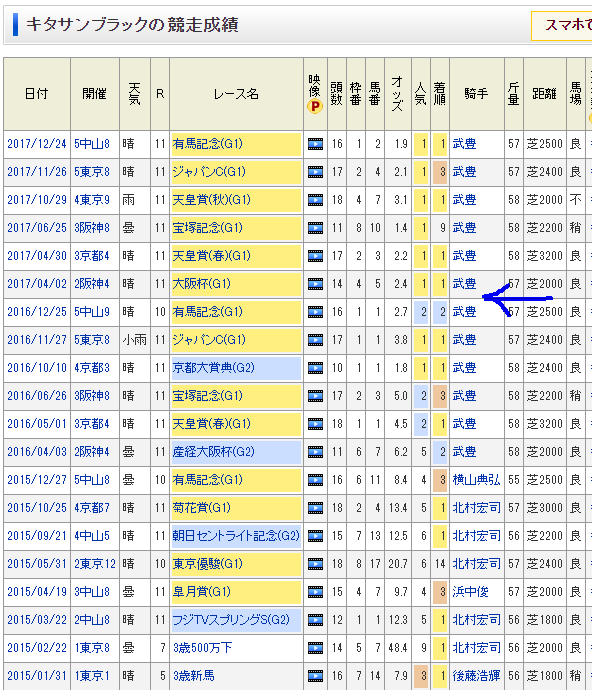Play the video for 朝日セントライト記念(G2)
The width and height of the screenshot is (592, 690).
click(315, 536)
